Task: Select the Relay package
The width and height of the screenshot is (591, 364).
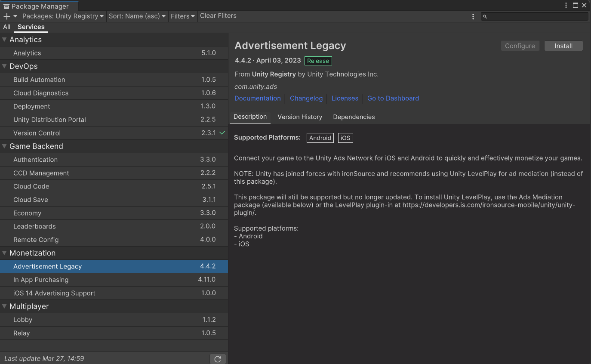Action: click(114, 333)
